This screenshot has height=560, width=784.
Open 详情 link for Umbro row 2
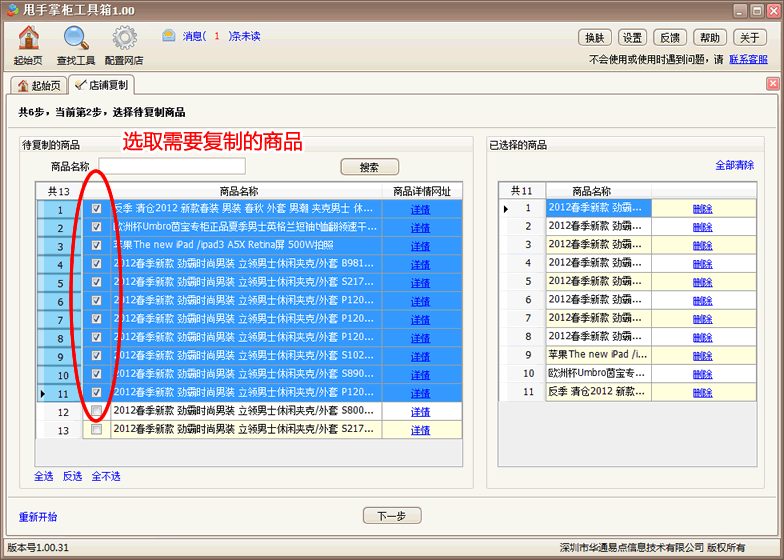[420, 228]
